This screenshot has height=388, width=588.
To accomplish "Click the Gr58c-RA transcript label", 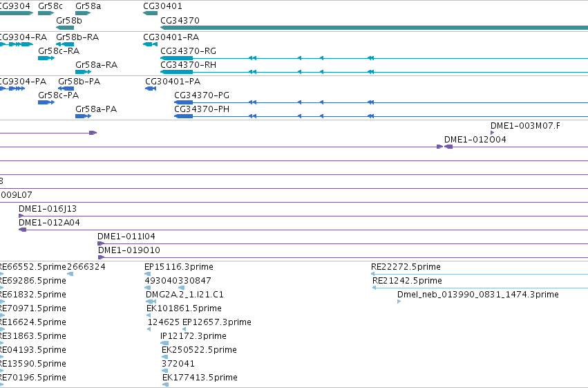I will click(x=59, y=51).
